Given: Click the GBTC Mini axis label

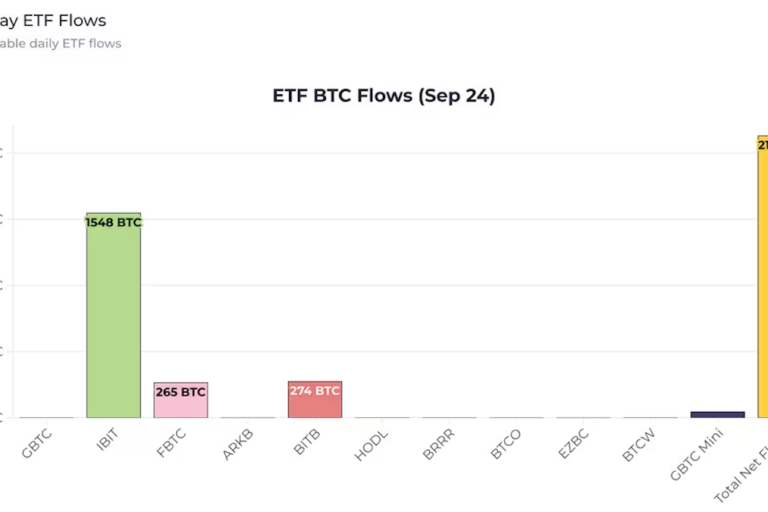Looking at the screenshot, I should (x=696, y=455).
